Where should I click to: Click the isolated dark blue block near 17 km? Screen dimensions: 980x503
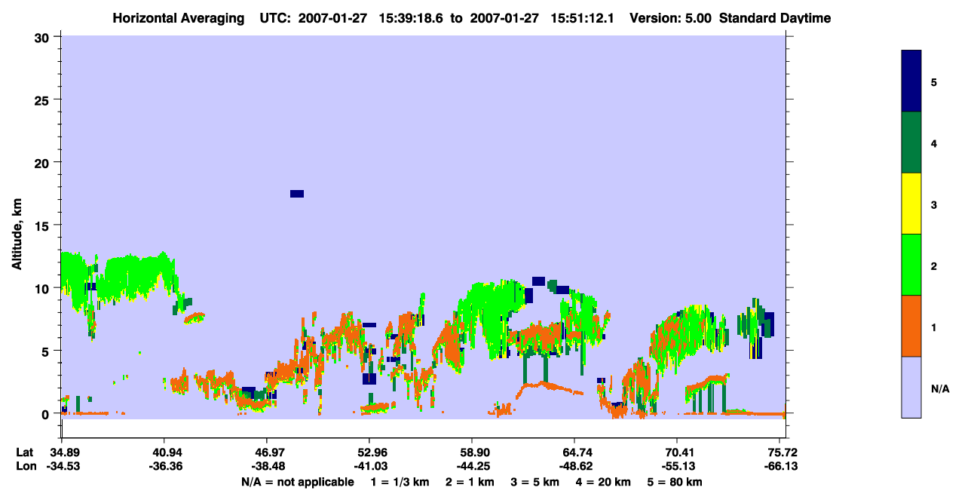tap(297, 194)
